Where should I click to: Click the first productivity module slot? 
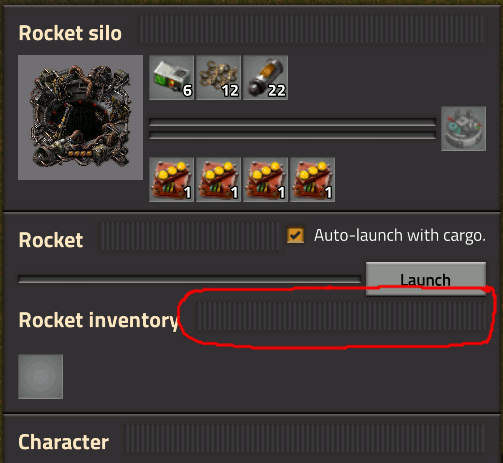pyautogui.click(x=172, y=180)
